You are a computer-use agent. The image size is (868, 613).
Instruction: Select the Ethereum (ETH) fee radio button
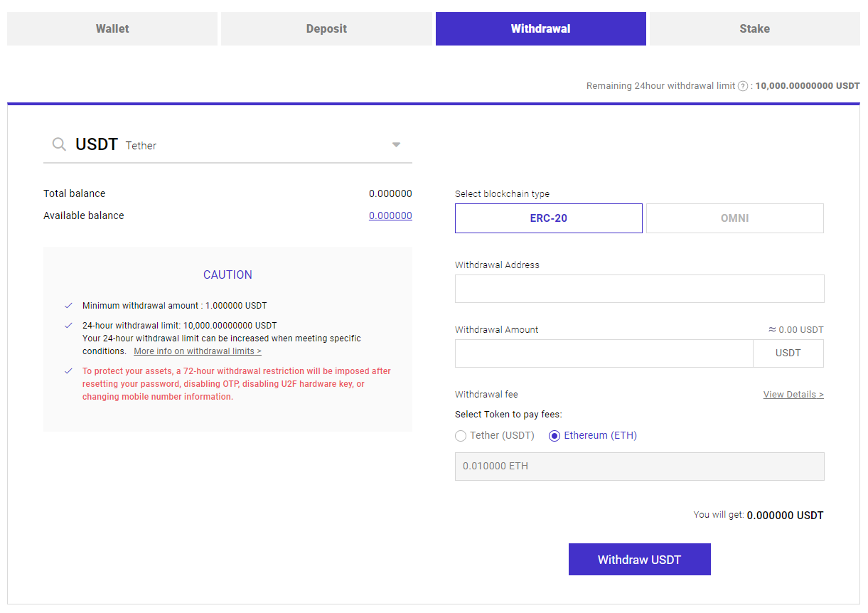coord(554,436)
